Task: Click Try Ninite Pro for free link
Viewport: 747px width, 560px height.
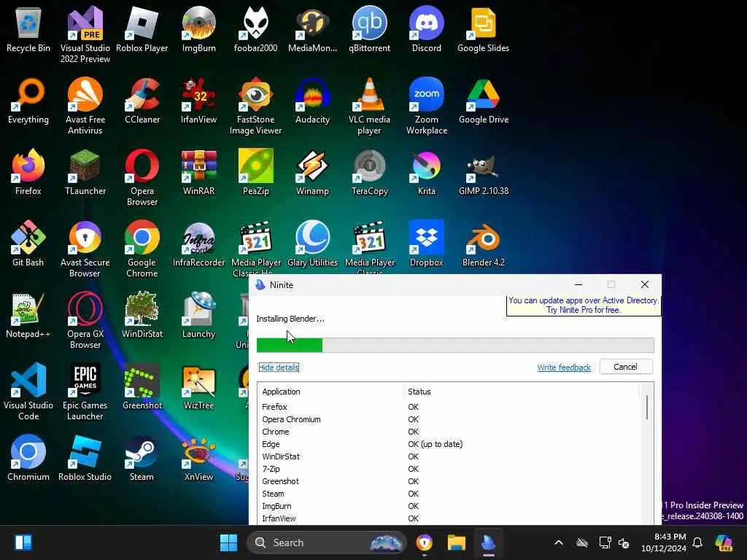Action: (583, 309)
